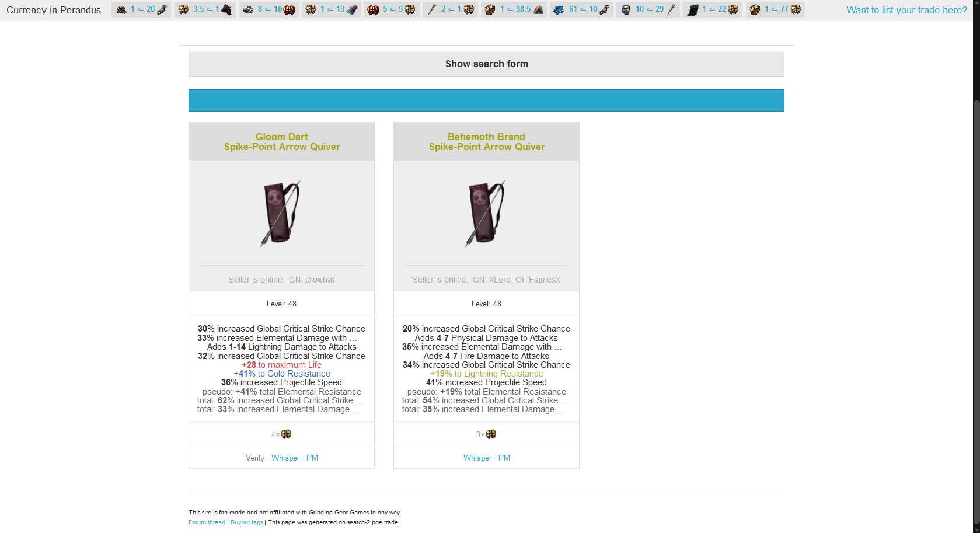Click the 2 ⇐ 1 currency offer
This screenshot has height=533, width=980.
tap(450, 9)
